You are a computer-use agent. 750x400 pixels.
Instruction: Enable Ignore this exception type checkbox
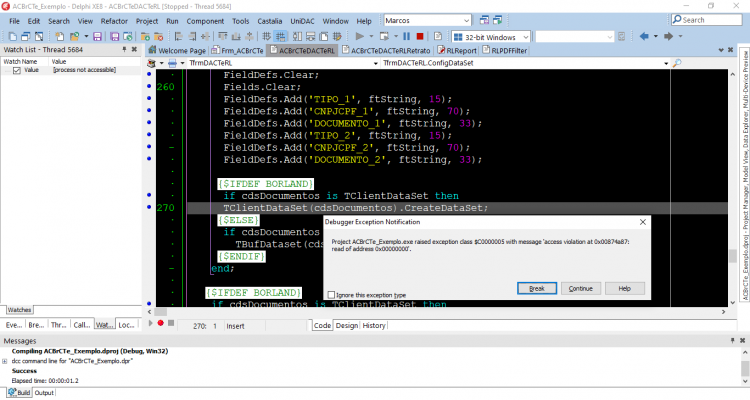331,295
